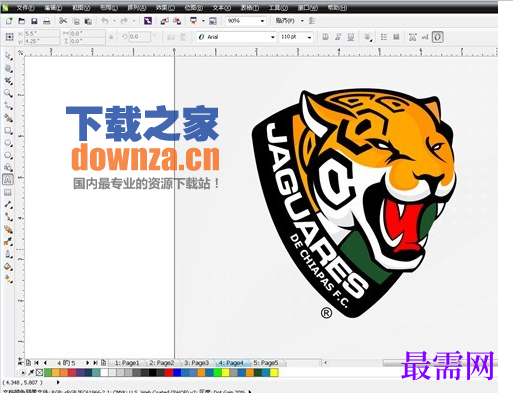
Task: Click the Welcome screen icon
Action: [x=213, y=21]
